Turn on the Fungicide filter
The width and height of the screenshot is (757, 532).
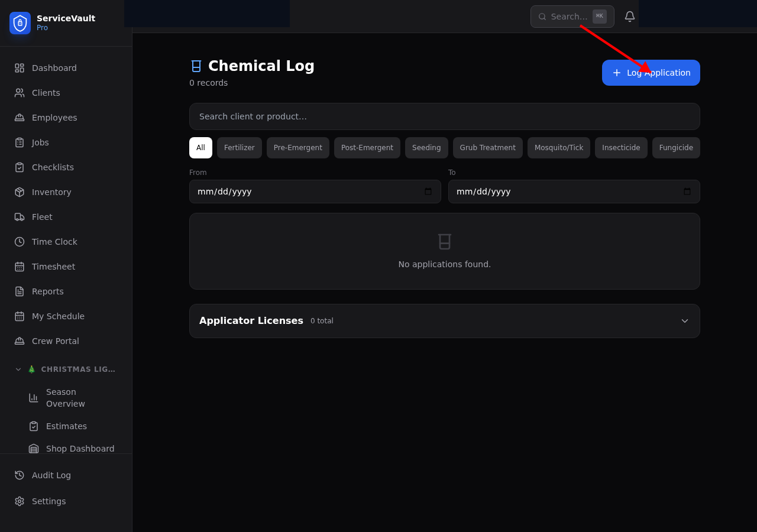tap(676, 147)
